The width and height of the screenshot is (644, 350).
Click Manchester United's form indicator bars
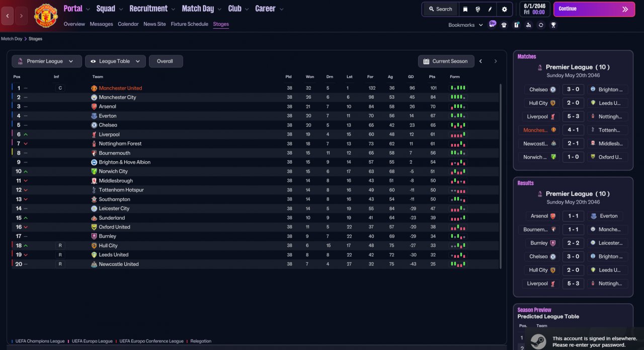pyautogui.click(x=458, y=88)
